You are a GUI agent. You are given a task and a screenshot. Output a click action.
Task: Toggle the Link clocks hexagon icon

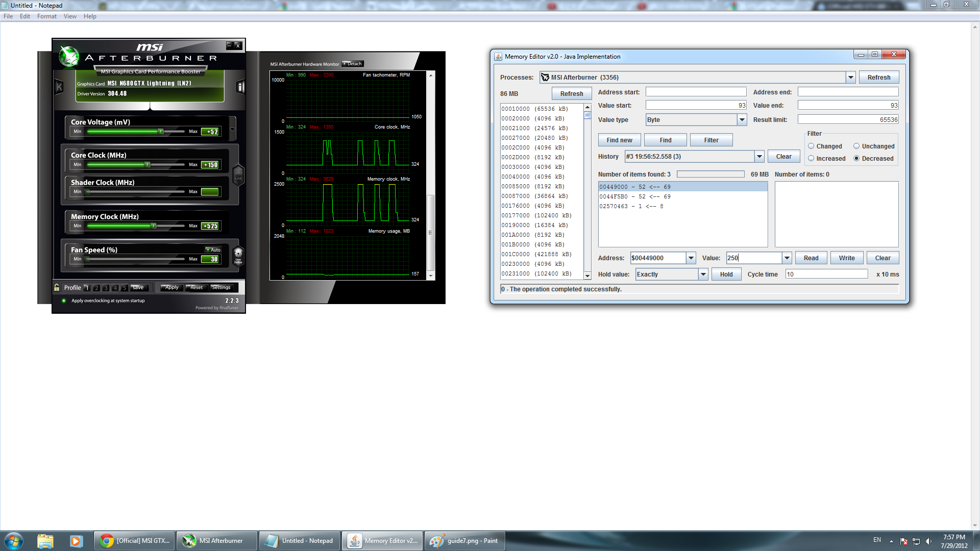click(238, 176)
